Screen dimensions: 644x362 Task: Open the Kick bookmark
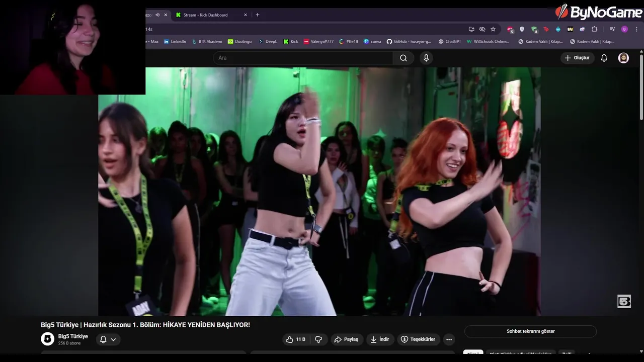(291, 42)
